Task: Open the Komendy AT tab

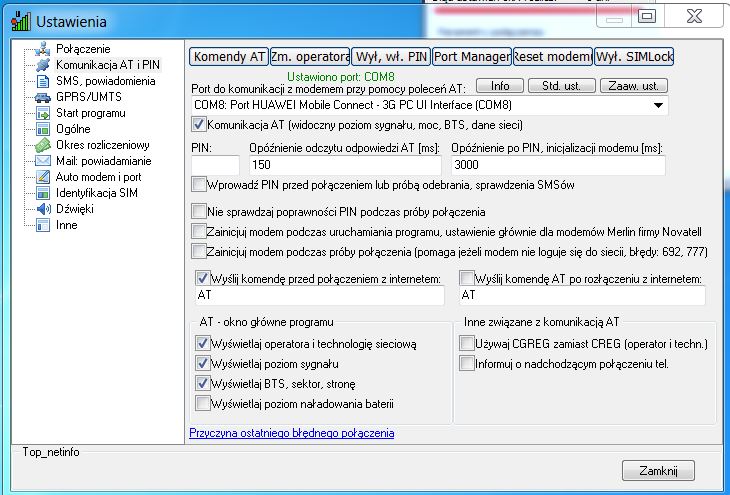Action: 229,57
